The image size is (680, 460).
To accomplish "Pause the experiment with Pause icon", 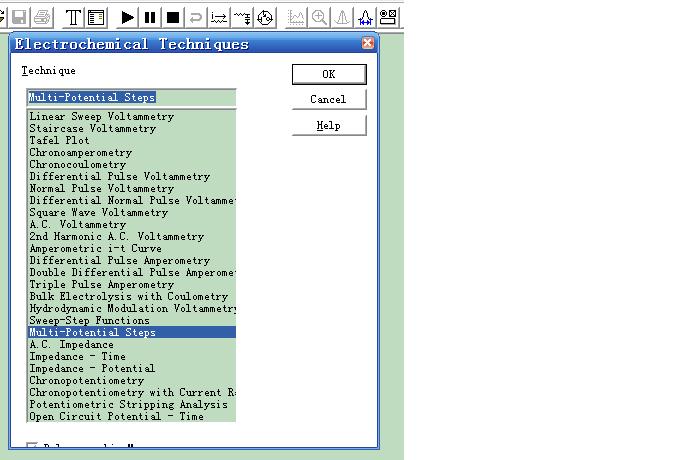I will coord(150,17).
